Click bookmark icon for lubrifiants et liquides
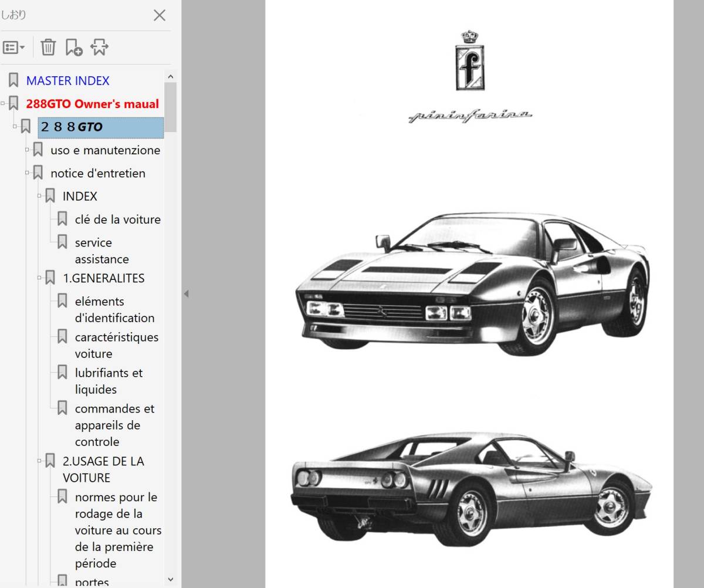704x588 pixels. coord(62,372)
